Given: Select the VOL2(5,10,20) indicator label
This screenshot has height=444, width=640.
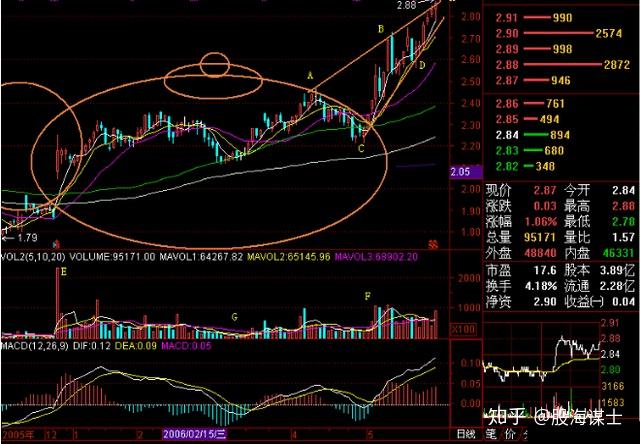Looking at the screenshot, I should pyautogui.click(x=33, y=257).
